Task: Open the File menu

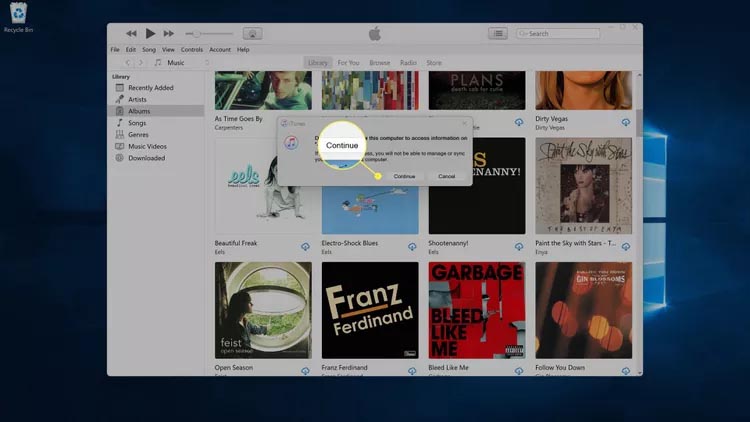Action: (x=115, y=49)
